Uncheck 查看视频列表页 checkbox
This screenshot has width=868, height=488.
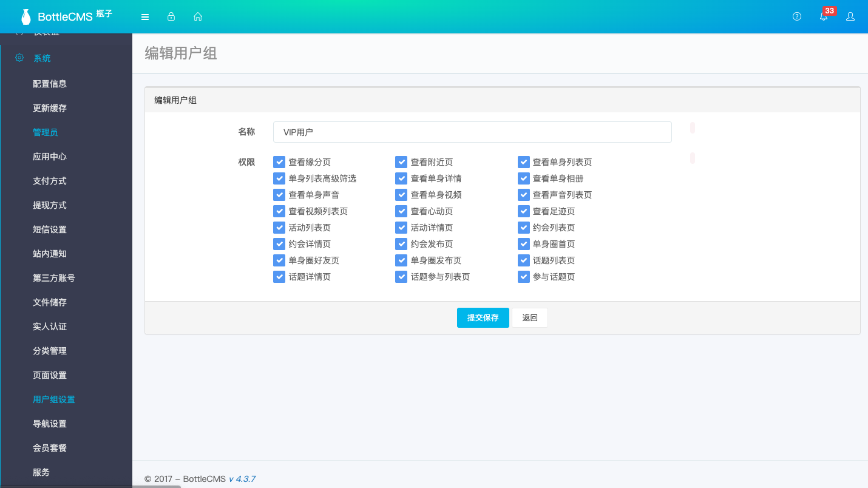pyautogui.click(x=279, y=211)
